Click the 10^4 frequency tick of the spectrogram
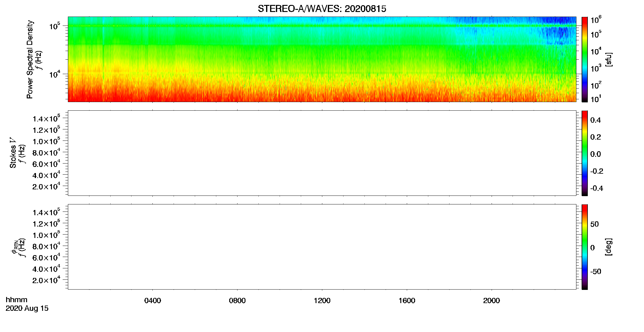Screen dimensions: 644x332 pos(54,74)
